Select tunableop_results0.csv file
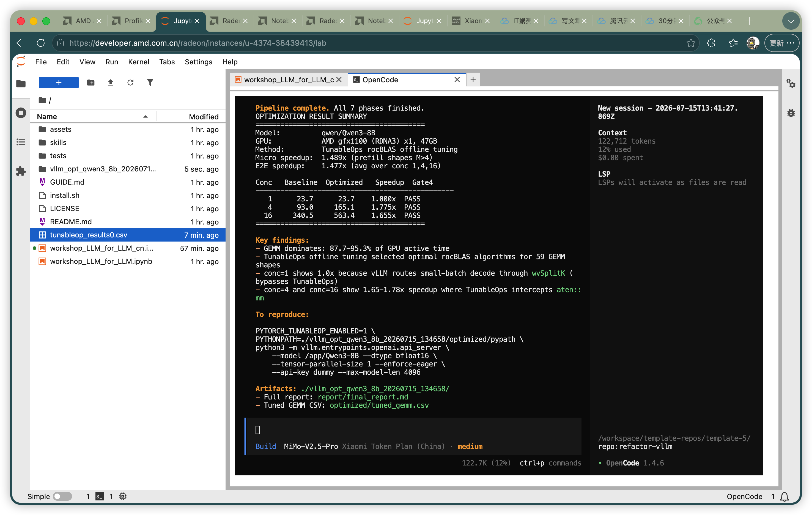The image size is (812, 515). pos(127,235)
